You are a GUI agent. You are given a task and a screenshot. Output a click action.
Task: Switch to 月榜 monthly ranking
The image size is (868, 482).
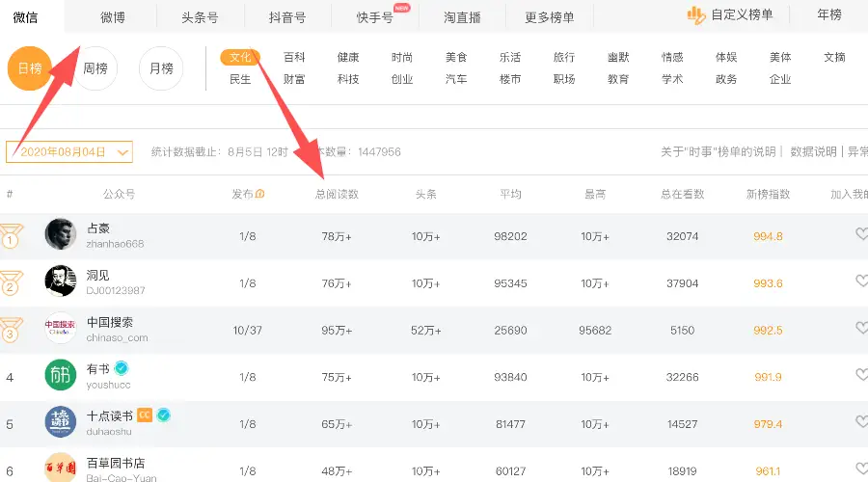point(161,68)
